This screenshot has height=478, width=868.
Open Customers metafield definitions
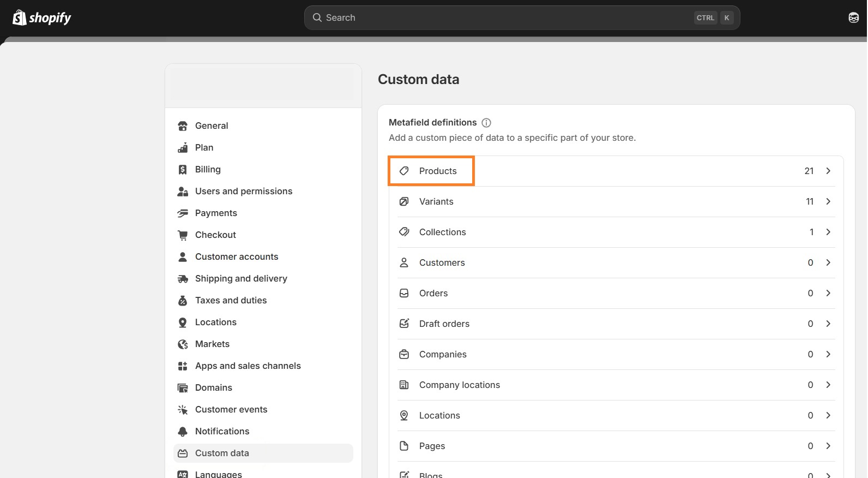click(616, 262)
